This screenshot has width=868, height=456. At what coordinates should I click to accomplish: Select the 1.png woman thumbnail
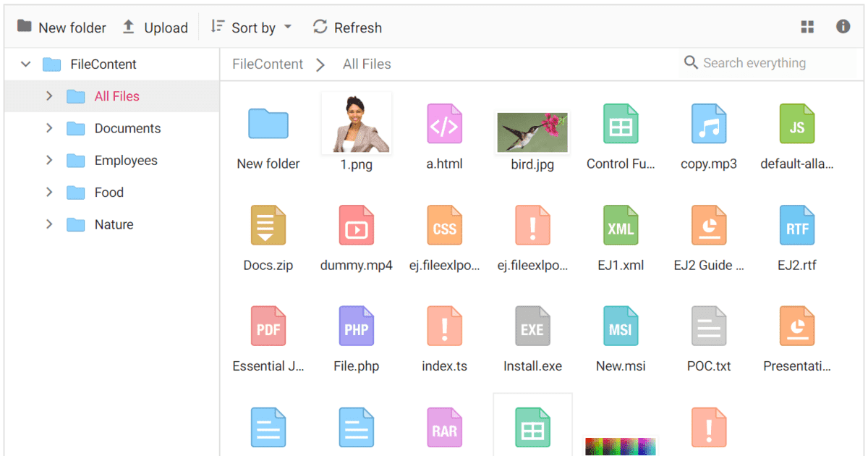pyautogui.click(x=356, y=123)
